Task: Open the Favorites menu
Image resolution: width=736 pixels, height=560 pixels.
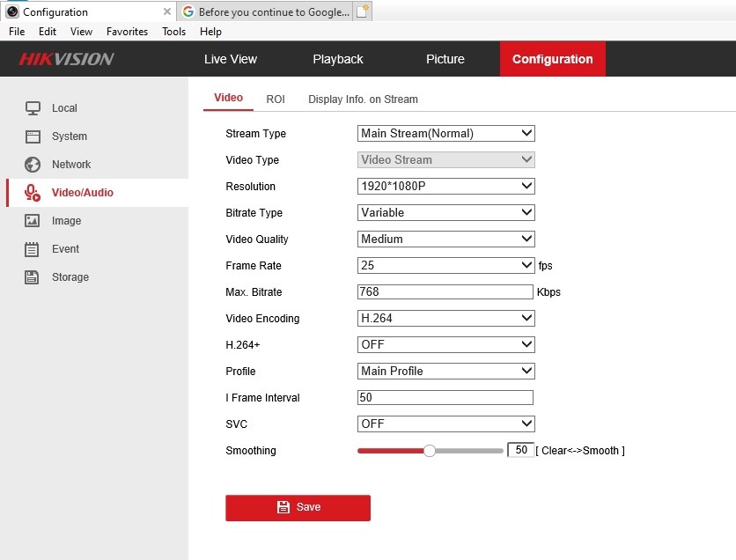Action: point(127,32)
